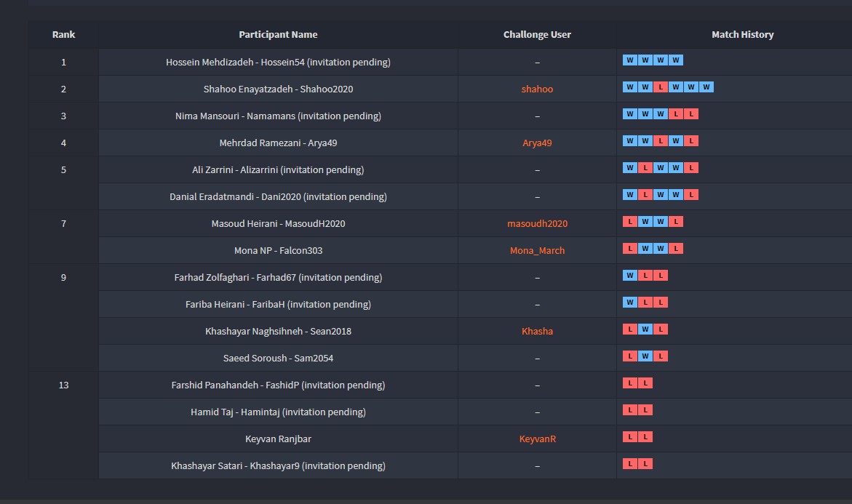Viewport: 852px width, 504px height.
Task: Click the Challonge User column header
Action: pos(537,34)
